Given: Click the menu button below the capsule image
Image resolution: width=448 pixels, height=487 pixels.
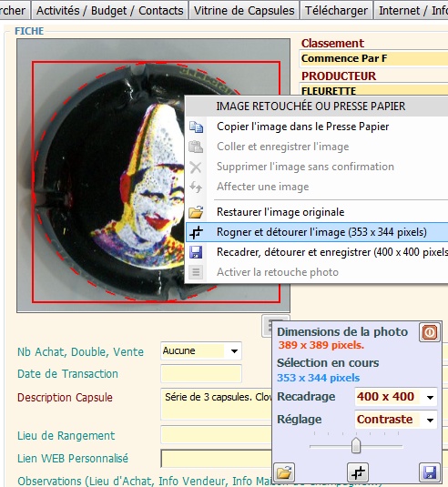Looking at the screenshot, I should [268, 326].
